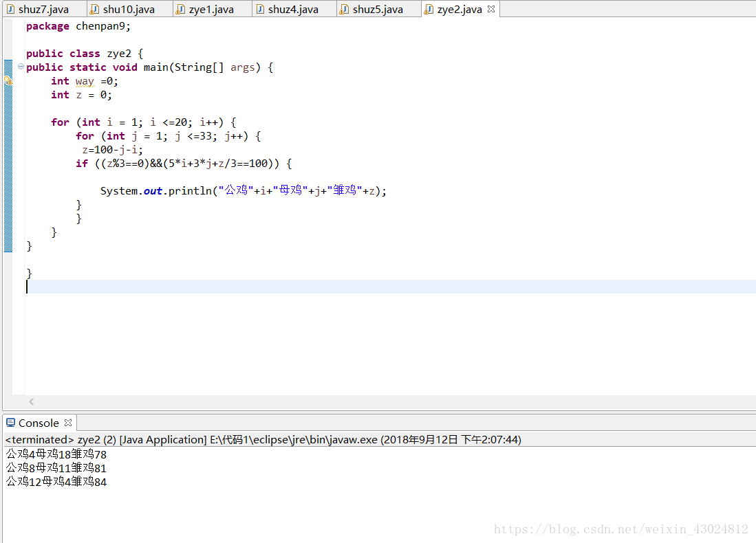756x543 pixels.
Task: Click the horizontal scrollbar left arrow
Action: tap(32, 401)
